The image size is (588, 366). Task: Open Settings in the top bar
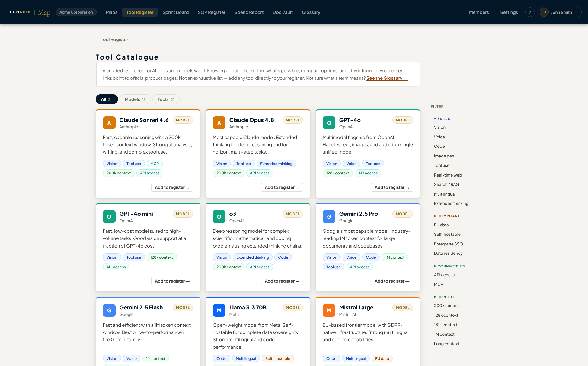pyautogui.click(x=509, y=12)
